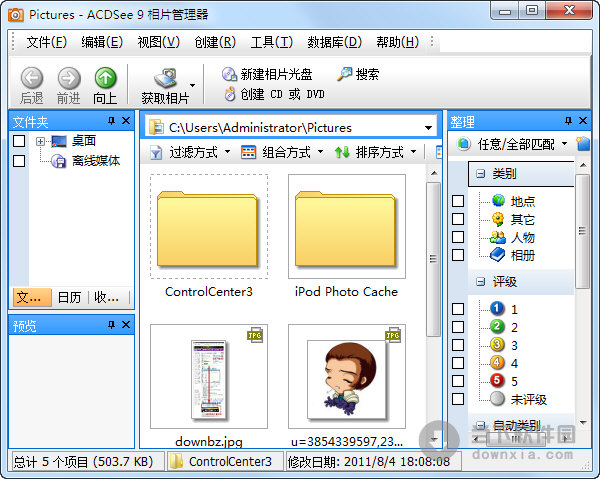Click the Get Photos (获取相片) scanner icon

pyautogui.click(x=165, y=78)
